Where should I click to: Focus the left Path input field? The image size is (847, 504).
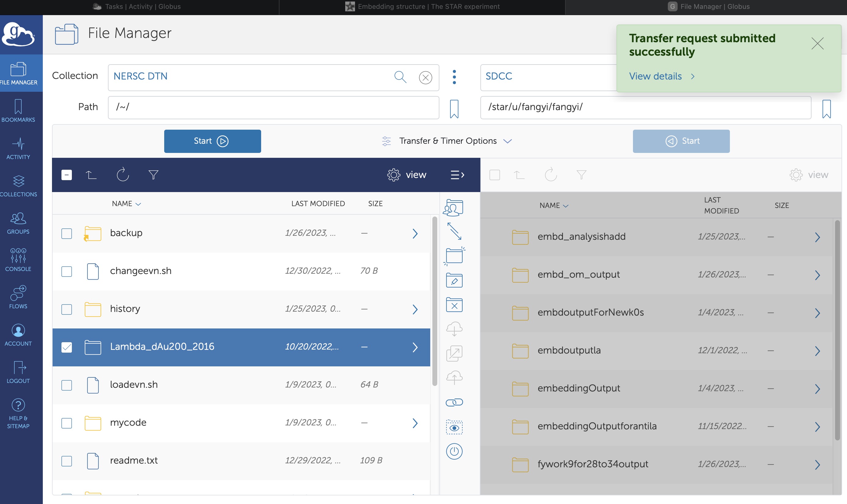pyautogui.click(x=273, y=107)
